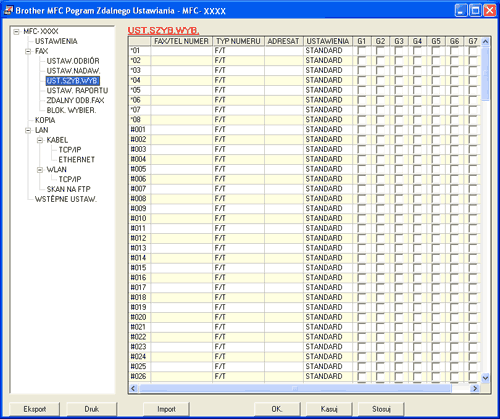Image resolution: width=500 pixels, height=419 pixels.
Task: Click STANDARD cell in row *06
Action: [328, 100]
